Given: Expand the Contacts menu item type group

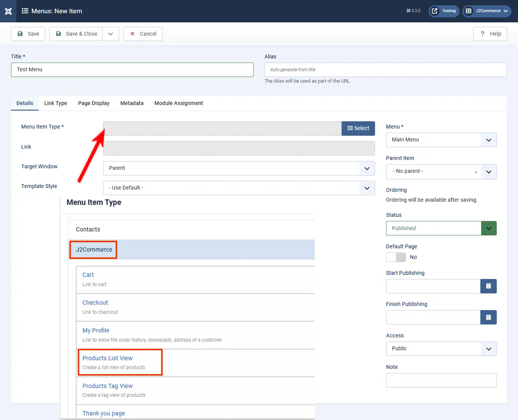Looking at the screenshot, I should pyautogui.click(x=192, y=229).
